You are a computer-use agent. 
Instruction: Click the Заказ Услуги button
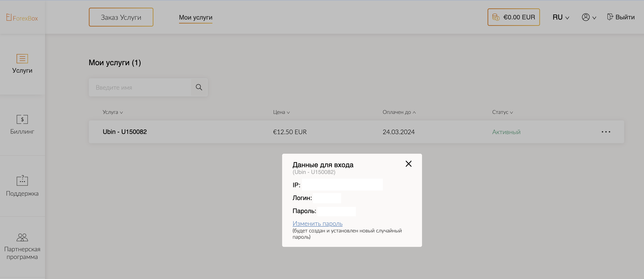click(x=121, y=17)
